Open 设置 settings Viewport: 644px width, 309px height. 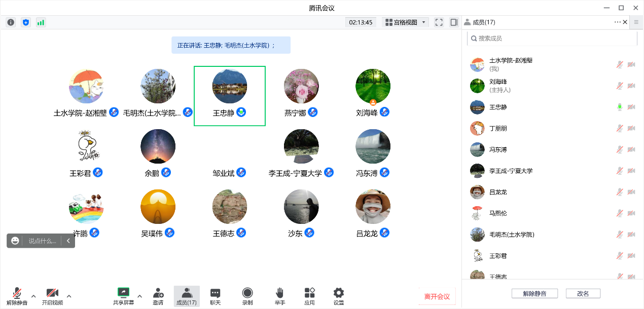[339, 296]
